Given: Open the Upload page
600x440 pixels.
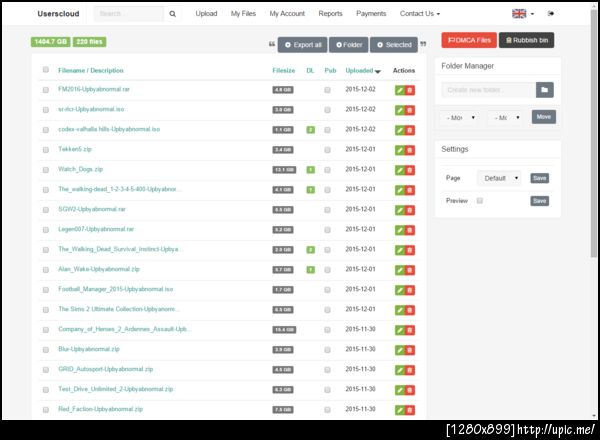Looking at the screenshot, I should point(206,14).
